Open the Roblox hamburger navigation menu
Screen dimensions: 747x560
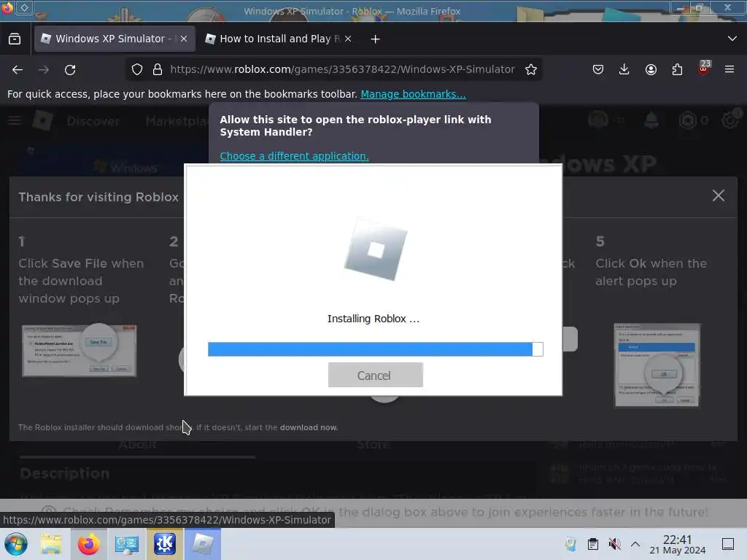click(15, 120)
